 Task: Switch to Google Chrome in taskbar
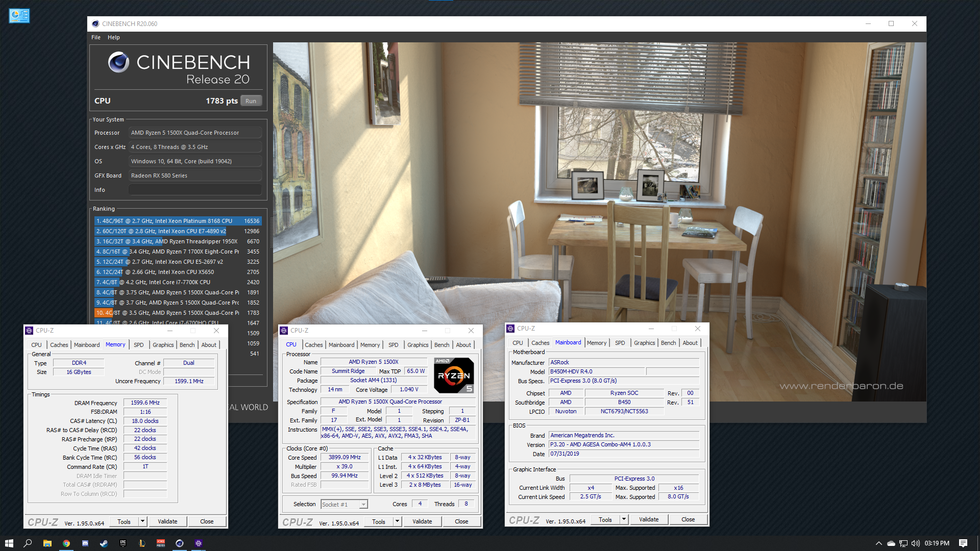point(66,543)
